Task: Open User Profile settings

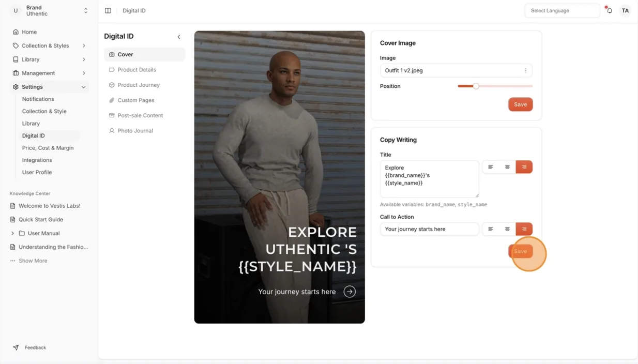Action: click(x=37, y=172)
